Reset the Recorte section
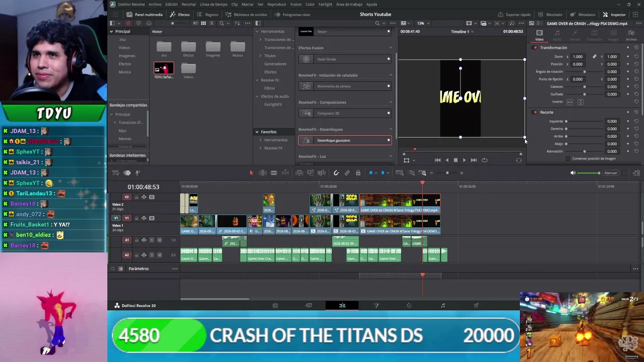This screenshot has height=362, width=644. click(636, 112)
